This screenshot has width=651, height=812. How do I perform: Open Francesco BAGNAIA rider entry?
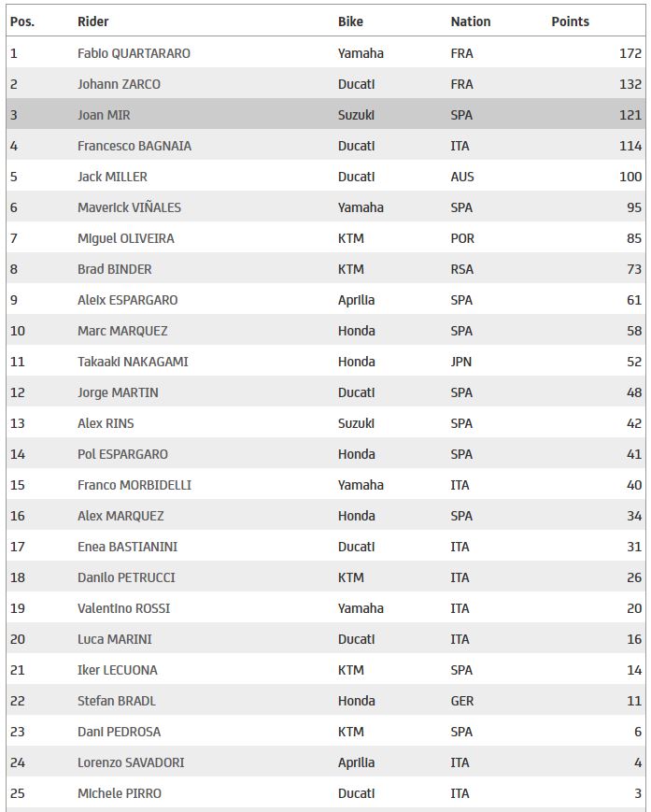[130, 146]
